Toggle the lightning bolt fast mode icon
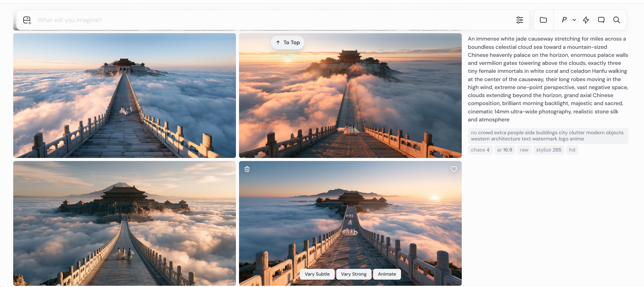644x287 pixels. click(586, 20)
